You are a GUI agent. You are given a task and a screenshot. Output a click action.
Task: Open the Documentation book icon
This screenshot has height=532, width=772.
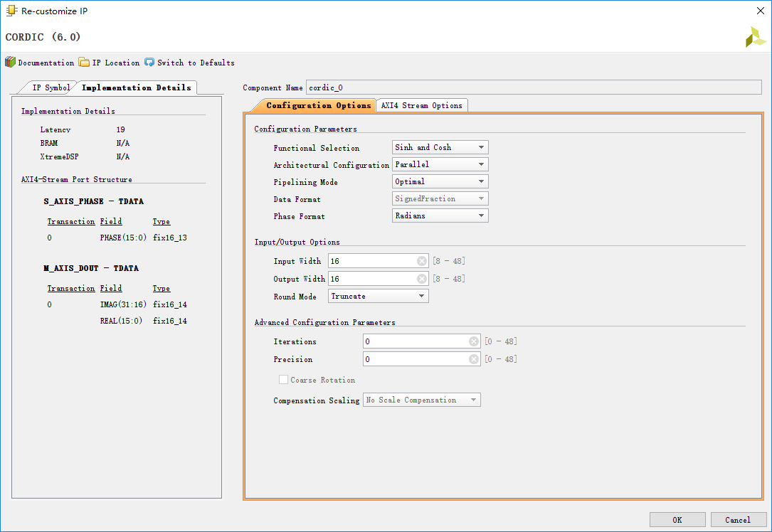pyautogui.click(x=10, y=63)
